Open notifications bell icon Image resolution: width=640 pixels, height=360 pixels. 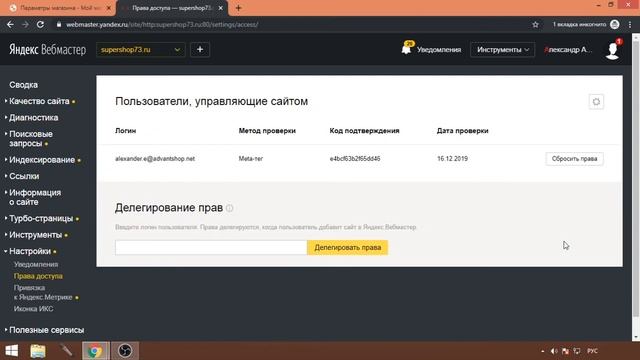pyautogui.click(x=406, y=49)
